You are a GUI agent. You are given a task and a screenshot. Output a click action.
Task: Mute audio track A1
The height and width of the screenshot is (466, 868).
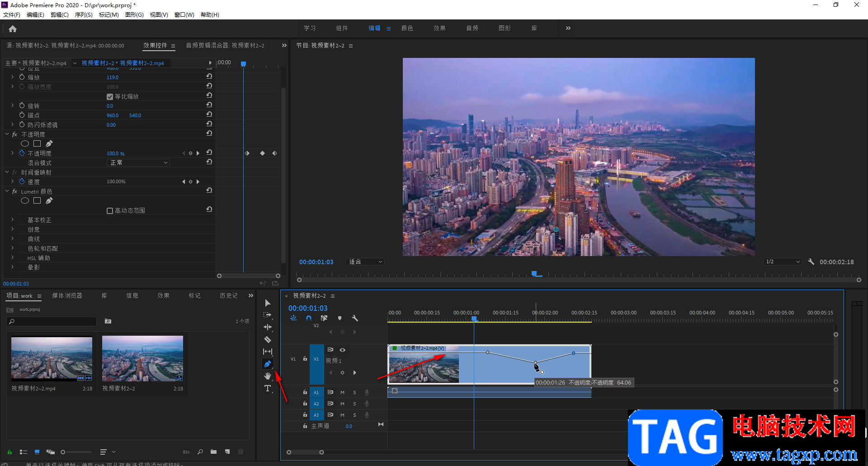tap(342, 392)
